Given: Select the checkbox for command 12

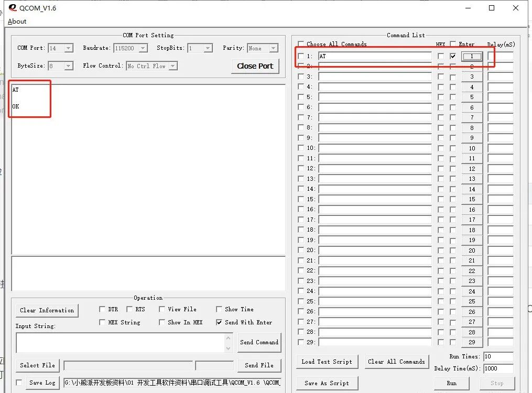Looking at the screenshot, I should (x=301, y=168).
